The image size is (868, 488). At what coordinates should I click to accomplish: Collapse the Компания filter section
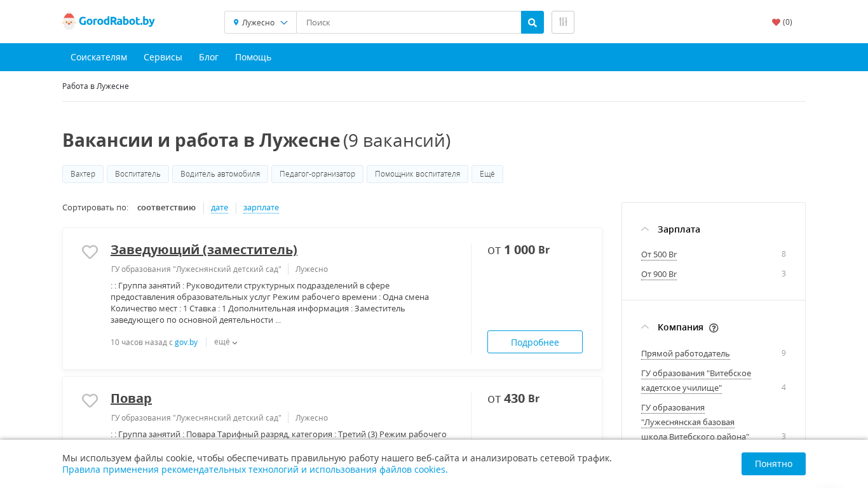click(x=646, y=327)
